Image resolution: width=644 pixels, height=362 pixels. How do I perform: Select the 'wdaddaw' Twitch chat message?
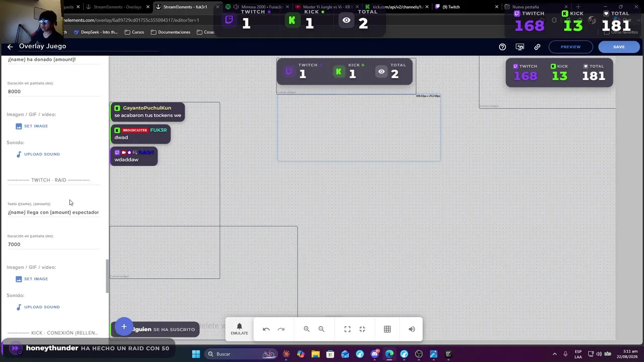(x=134, y=156)
